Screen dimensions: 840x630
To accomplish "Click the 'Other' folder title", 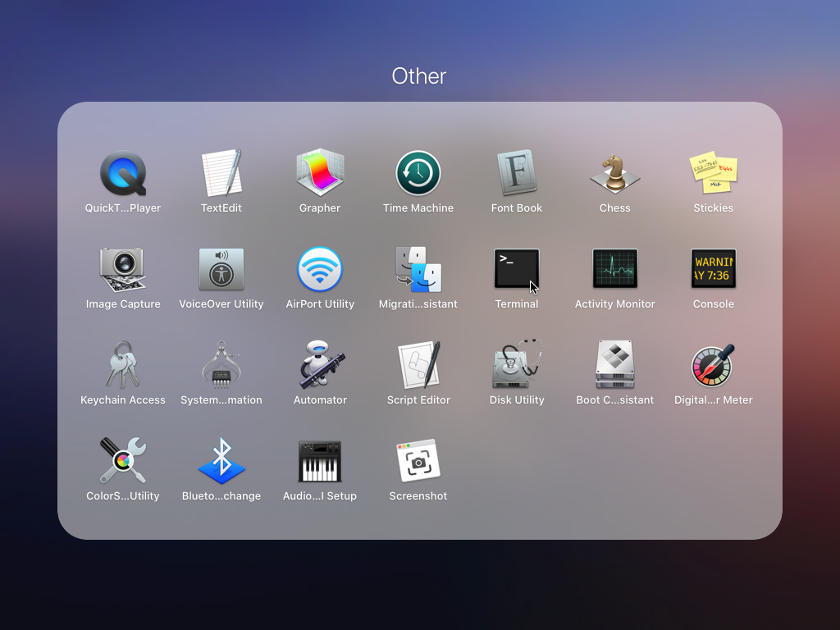I will [x=419, y=76].
